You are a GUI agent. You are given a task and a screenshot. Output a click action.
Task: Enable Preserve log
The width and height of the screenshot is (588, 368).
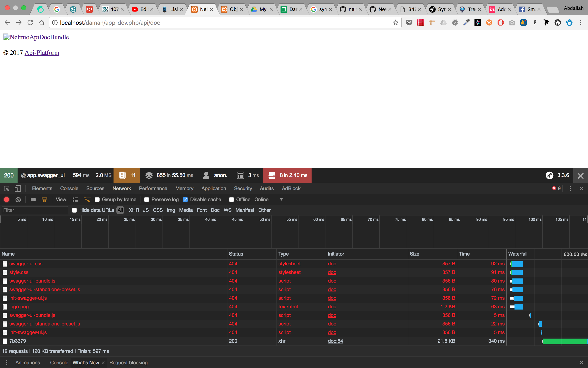click(147, 200)
